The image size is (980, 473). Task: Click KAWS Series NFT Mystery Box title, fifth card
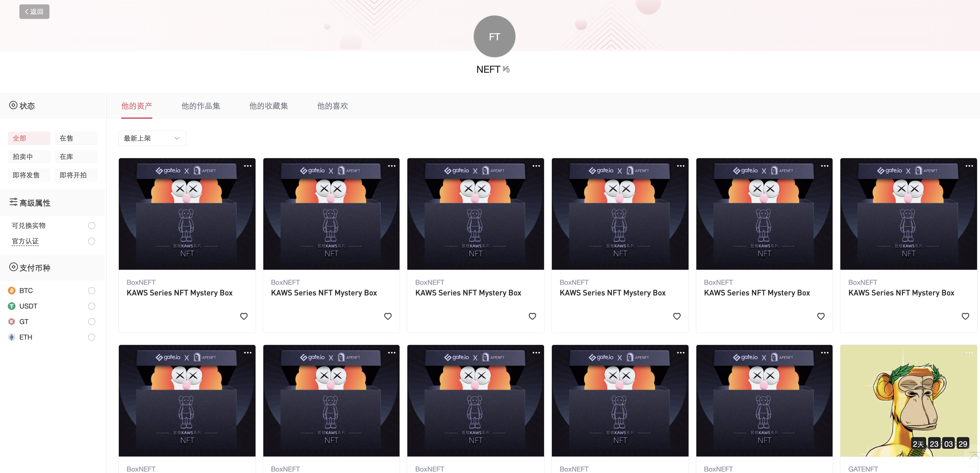[757, 293]
